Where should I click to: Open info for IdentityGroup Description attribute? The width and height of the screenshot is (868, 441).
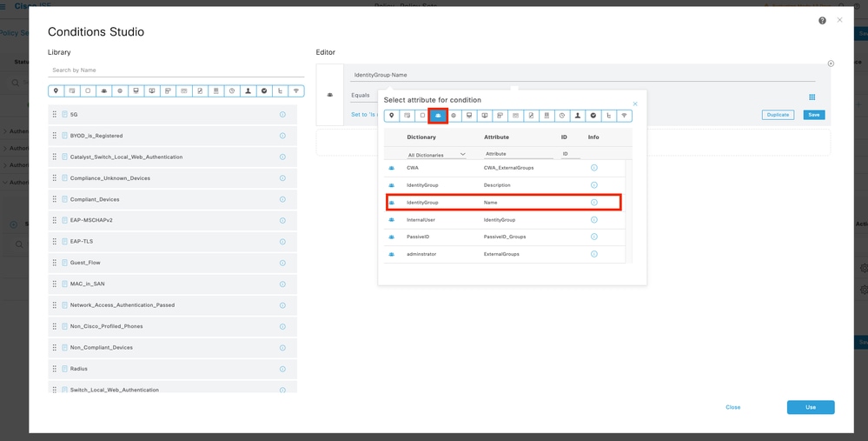click(594, 185)
